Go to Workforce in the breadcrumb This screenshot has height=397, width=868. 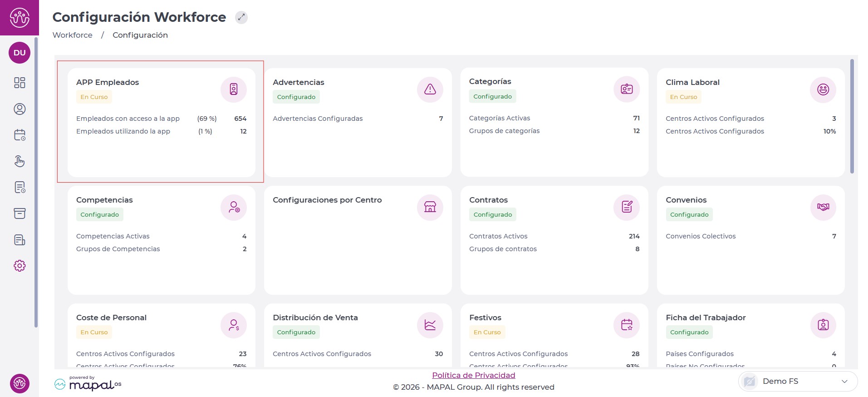(72, 35)
